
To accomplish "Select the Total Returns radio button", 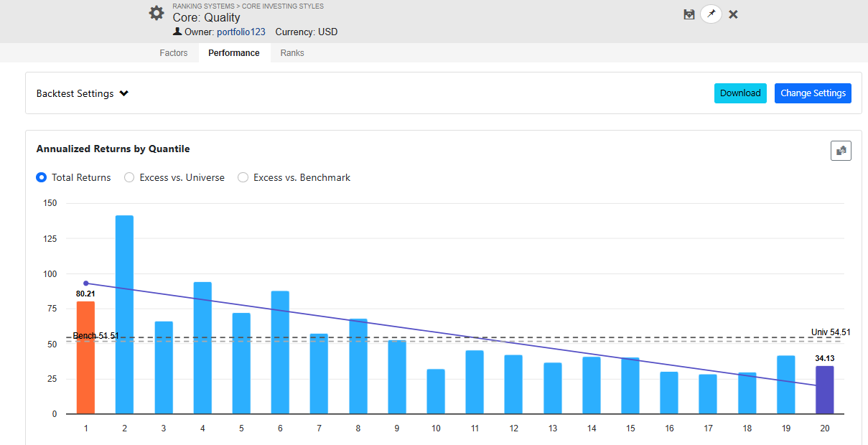I will (42, 177).
